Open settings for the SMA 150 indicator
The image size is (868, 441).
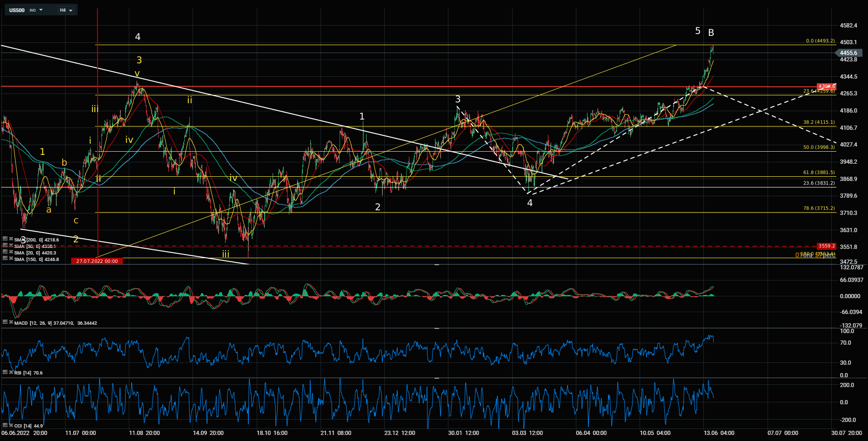5,259
